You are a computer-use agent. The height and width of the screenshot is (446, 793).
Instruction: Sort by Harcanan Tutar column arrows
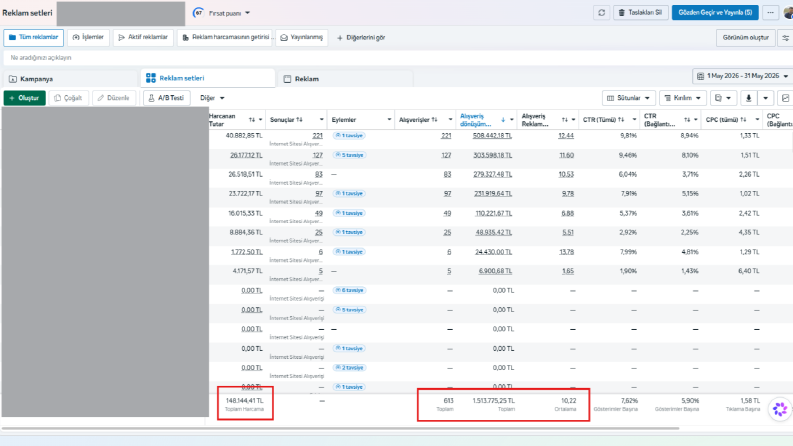[252, 120]
